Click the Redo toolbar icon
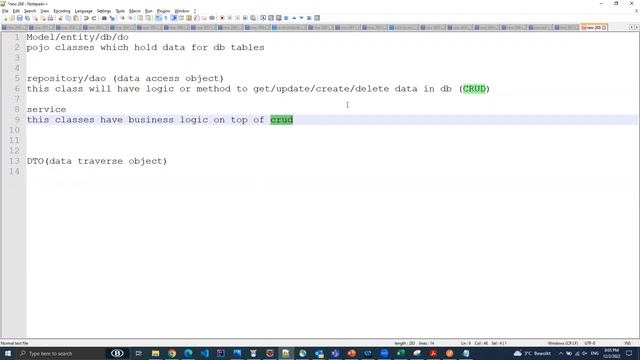 coord(94,18)
